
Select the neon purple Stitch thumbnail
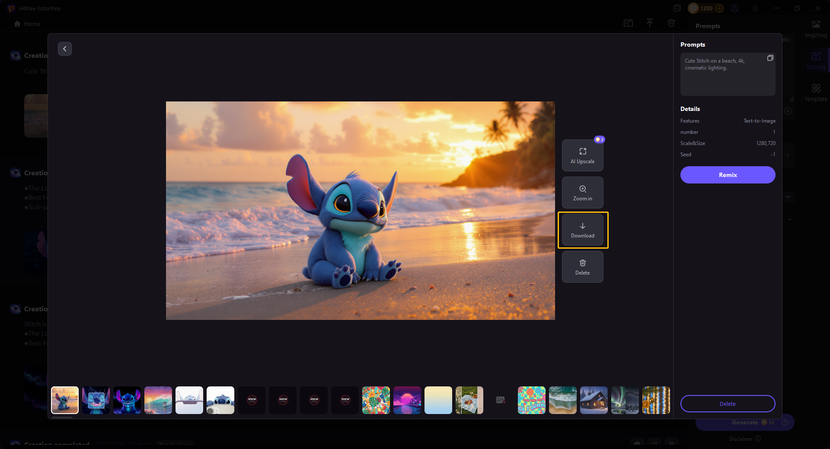[127, 400]
